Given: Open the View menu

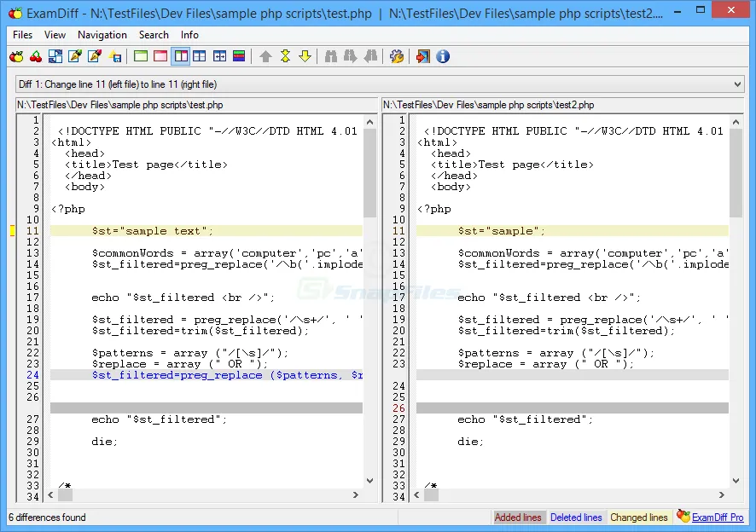Looking at the screenshot, I should [55, 35].
